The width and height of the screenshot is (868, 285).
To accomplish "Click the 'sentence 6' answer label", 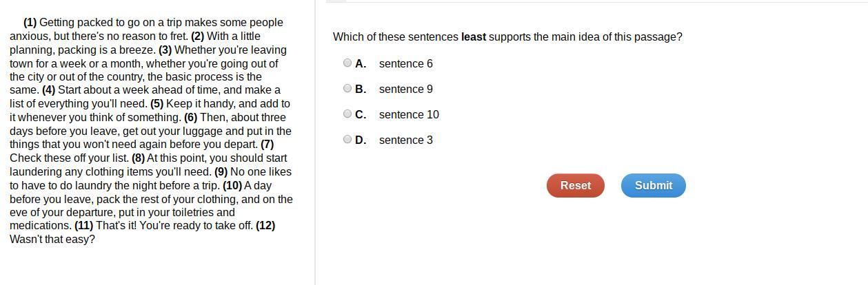I will 406,64.
